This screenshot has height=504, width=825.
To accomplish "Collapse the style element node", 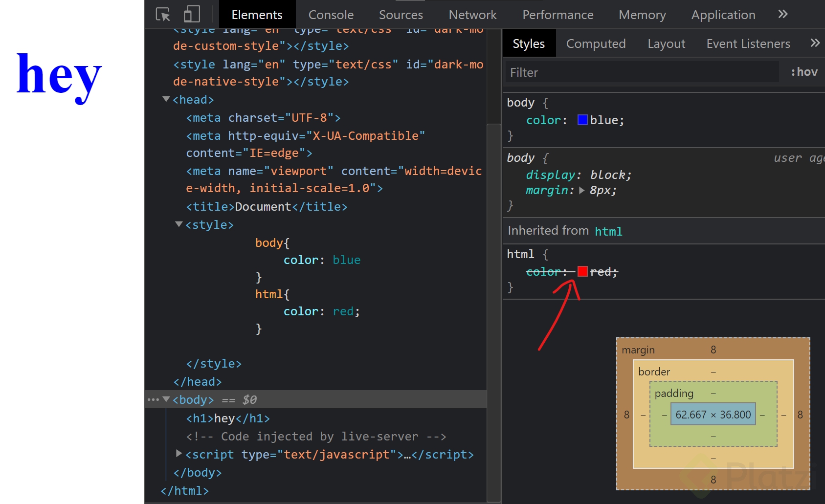I will [179, 224].
